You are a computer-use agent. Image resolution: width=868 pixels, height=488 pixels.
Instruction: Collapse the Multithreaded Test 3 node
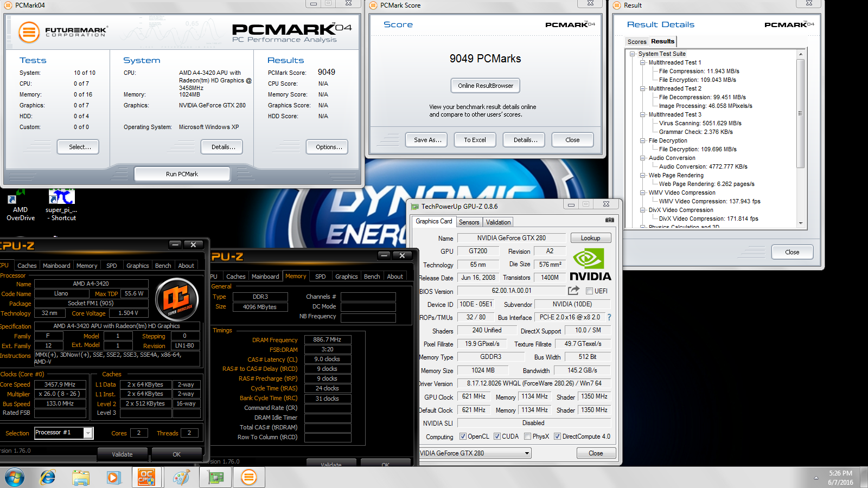tap(643, 114)
